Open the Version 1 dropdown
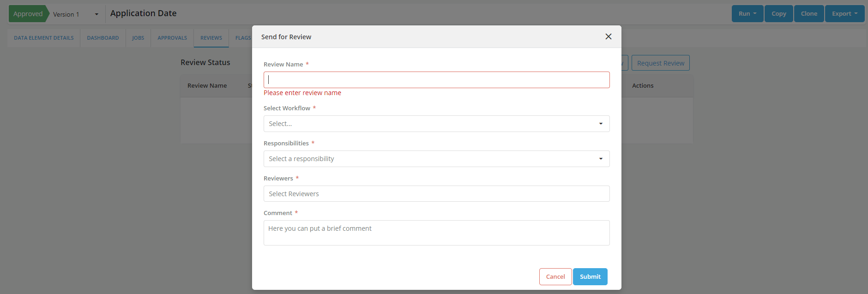This screenshot has height=294, width=868. point(75,14)
